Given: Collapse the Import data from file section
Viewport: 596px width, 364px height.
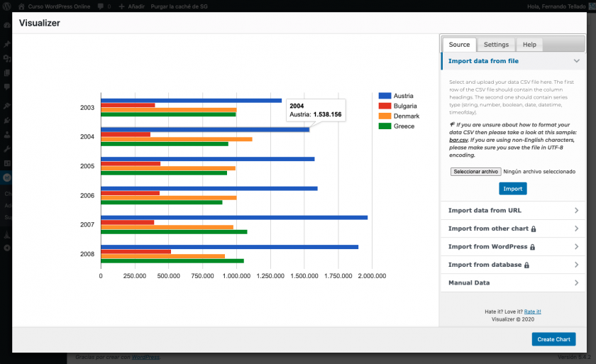Looking at the screenshot, I should [x=576, y=62].
